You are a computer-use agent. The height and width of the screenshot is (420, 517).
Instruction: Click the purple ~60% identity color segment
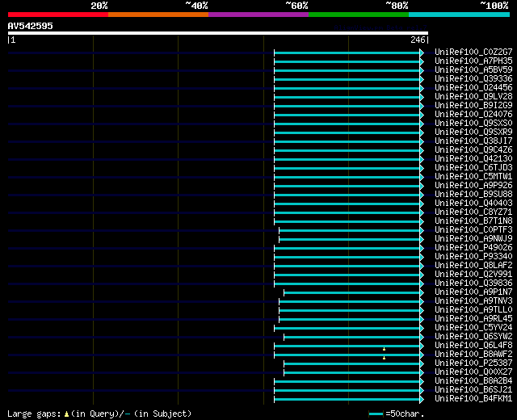(x=258, y=15)
